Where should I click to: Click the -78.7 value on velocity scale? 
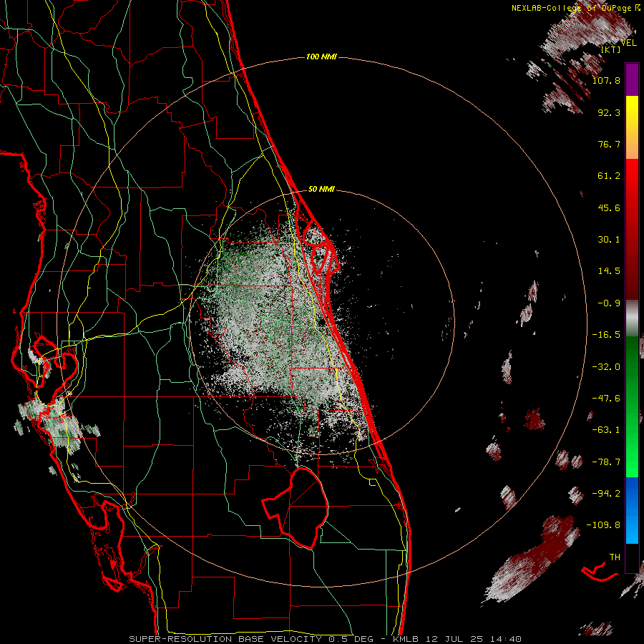(x=606, y=462)
